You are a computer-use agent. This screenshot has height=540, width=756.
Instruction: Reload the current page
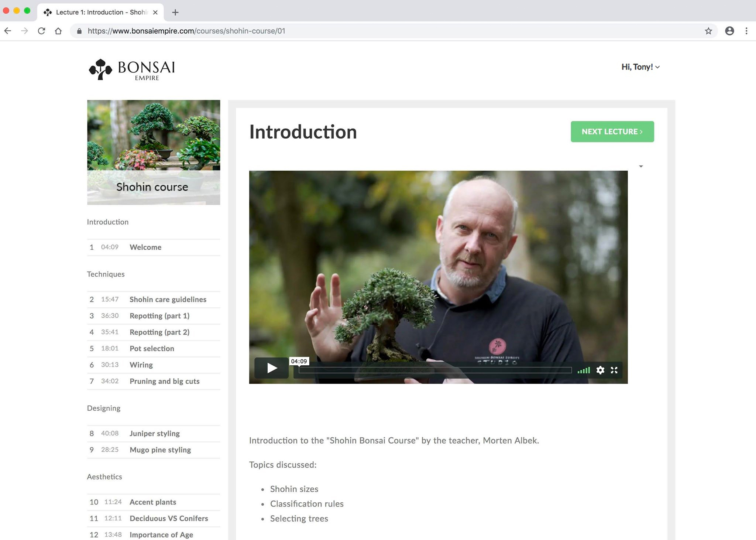pos(41,31)
